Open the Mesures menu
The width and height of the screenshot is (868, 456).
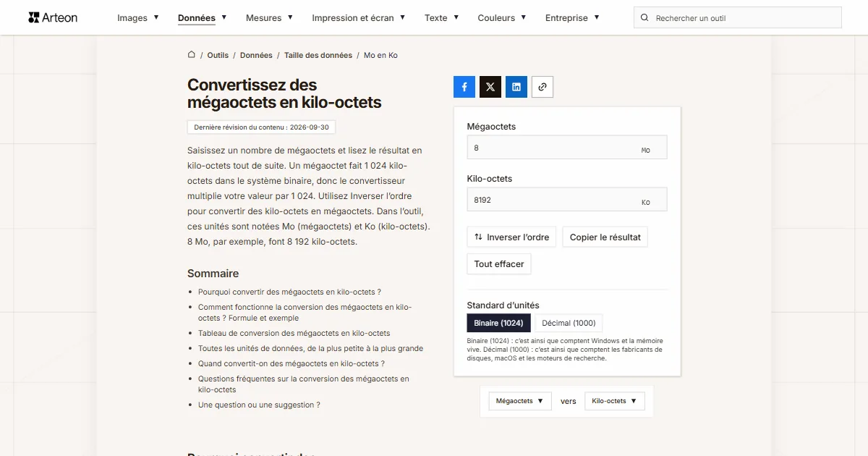(269, 18)
